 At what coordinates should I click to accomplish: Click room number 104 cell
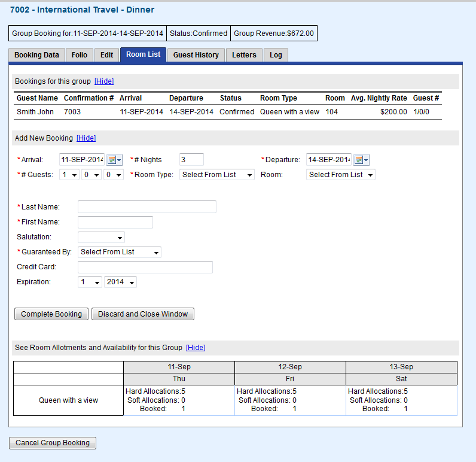coord(331,112)
